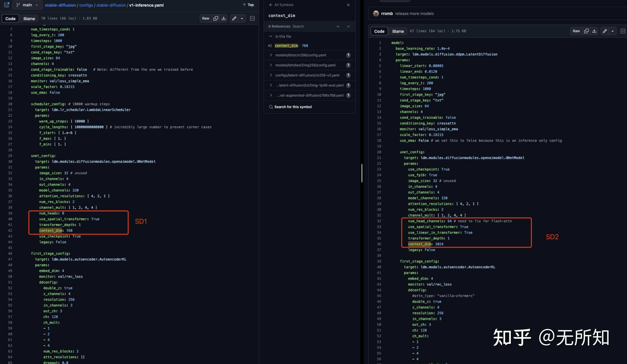Switch to Blame tab in left file view

pyautogui.click(x=29, y=19)
